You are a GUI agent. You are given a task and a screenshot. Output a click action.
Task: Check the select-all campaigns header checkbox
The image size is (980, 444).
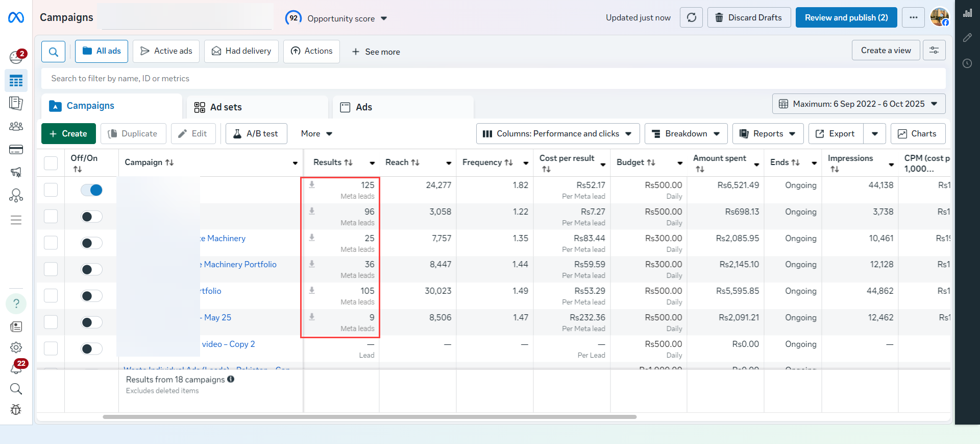pyautogui.click(x=51, y=163)
